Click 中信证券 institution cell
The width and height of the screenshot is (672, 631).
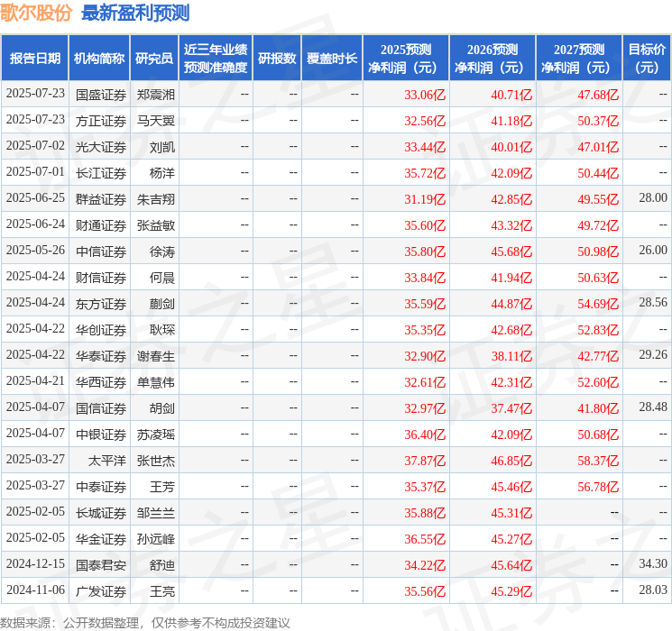[x=101, y=251]
